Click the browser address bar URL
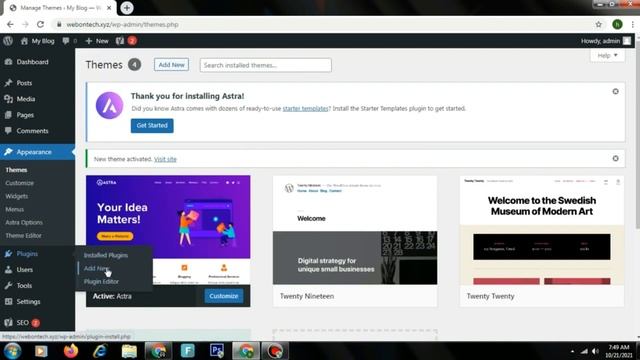640x360 pixels. pos(122,24)
